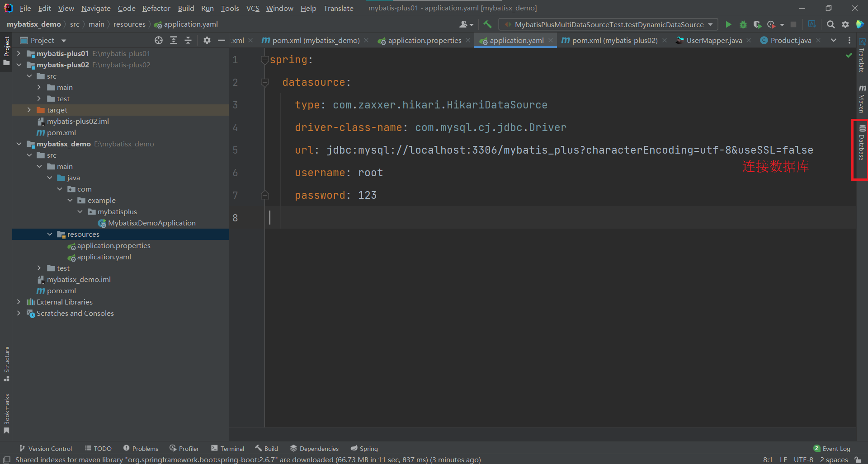Toggle read-only lock icon in status bar
Viewport: 868px width, 464px height.
point(858,459)
